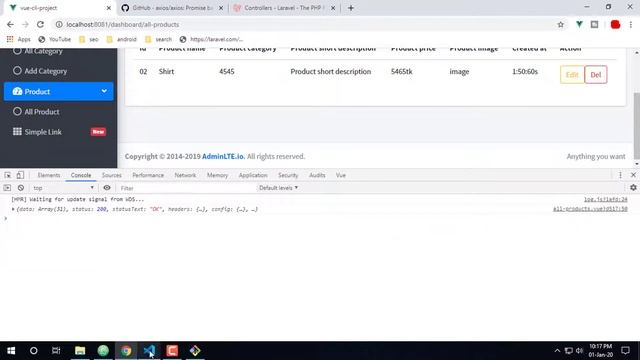The width and height of the screenshot is (640, 360).
Task: Clear the console output
Action: [21, 188]
